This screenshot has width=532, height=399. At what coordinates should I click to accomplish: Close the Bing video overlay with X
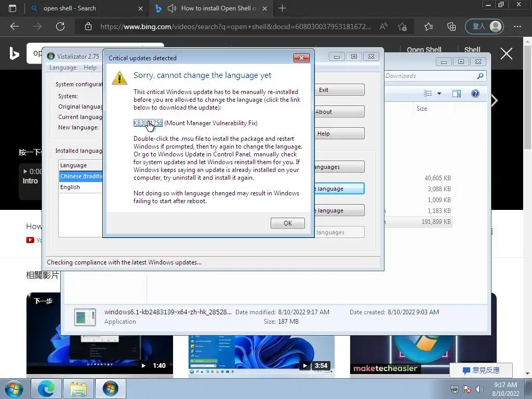click(506, 54)
